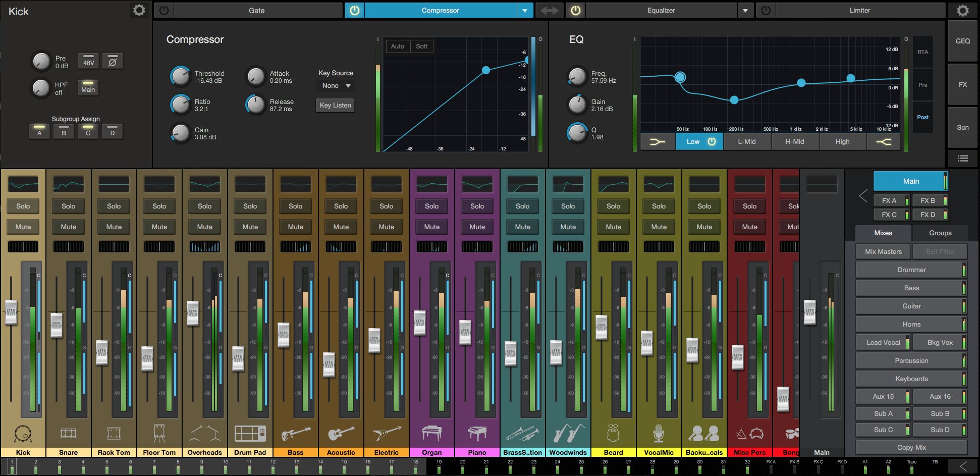980x476 pixels.
Task: Toggle Equalizer power button
Action: point(576,11)
